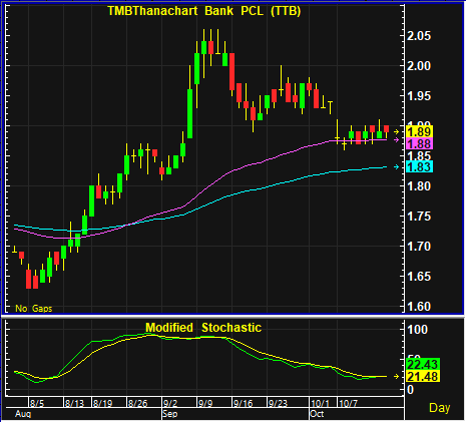Viewport: 466px width, 422px height.
Task: Click the 100 stochastic axis label
Action: tap(417, 330)
